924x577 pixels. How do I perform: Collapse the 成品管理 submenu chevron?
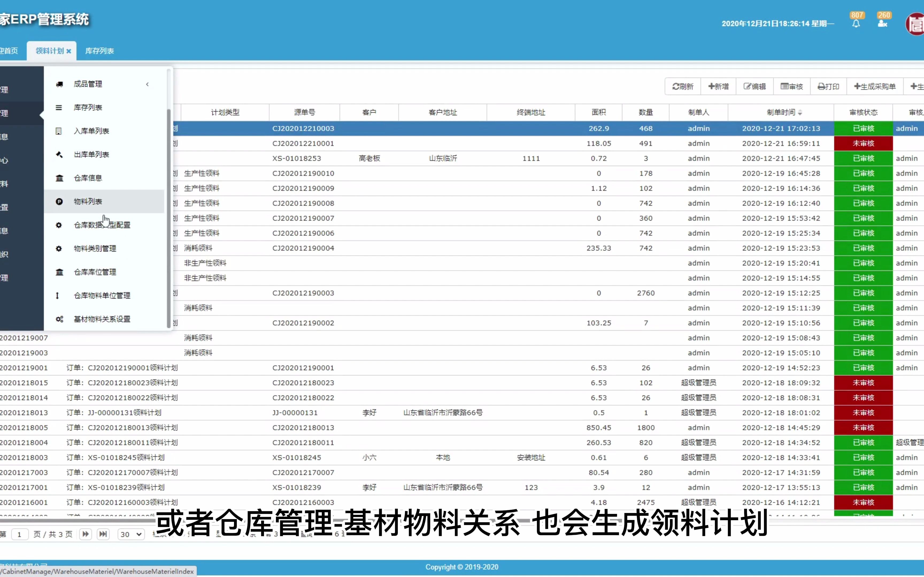[148, 84]
